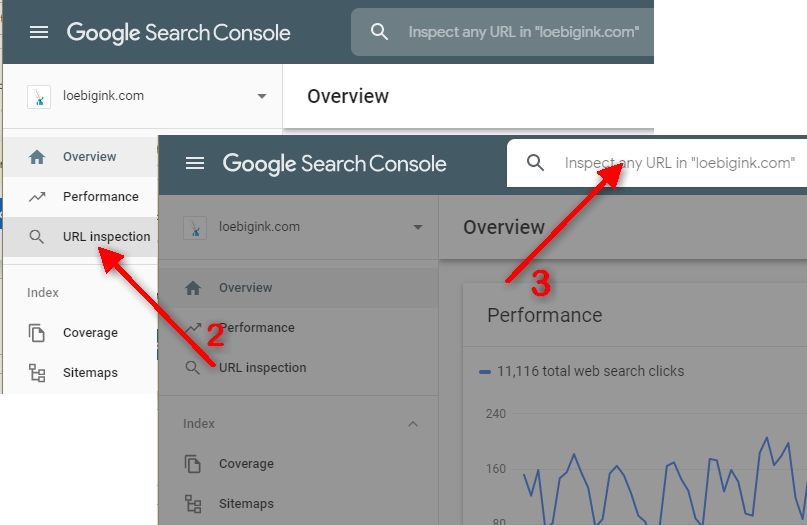
Task: Open Sitemaps in the foreground sidebar
Action: click(246, 504)
